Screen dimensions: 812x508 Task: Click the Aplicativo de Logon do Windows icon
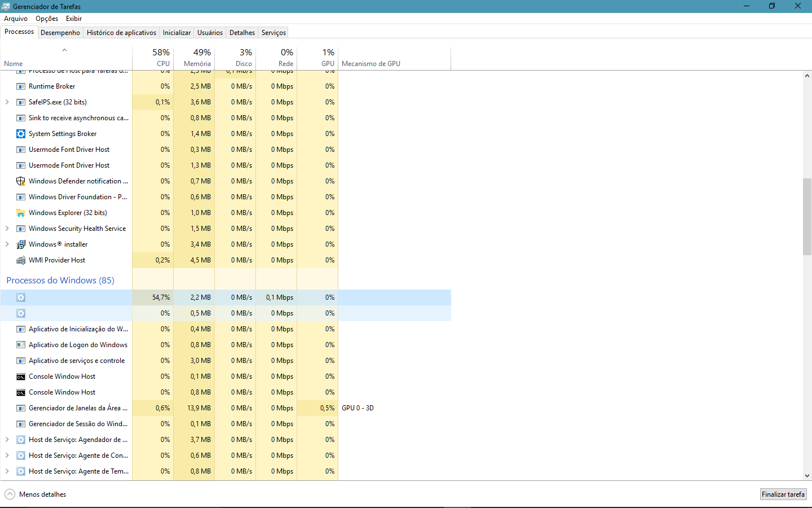(x=21, y=345)
